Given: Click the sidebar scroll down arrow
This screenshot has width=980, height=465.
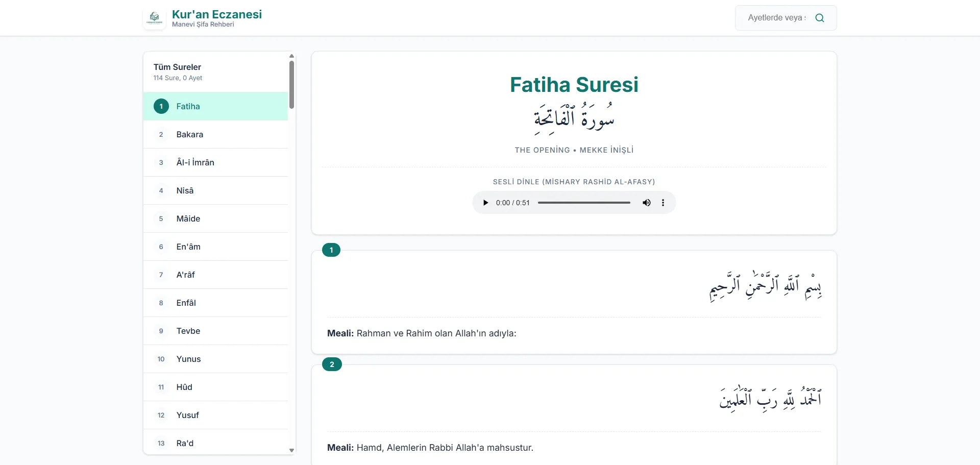Looking at the screenshot, I should (x=291, y=450).
